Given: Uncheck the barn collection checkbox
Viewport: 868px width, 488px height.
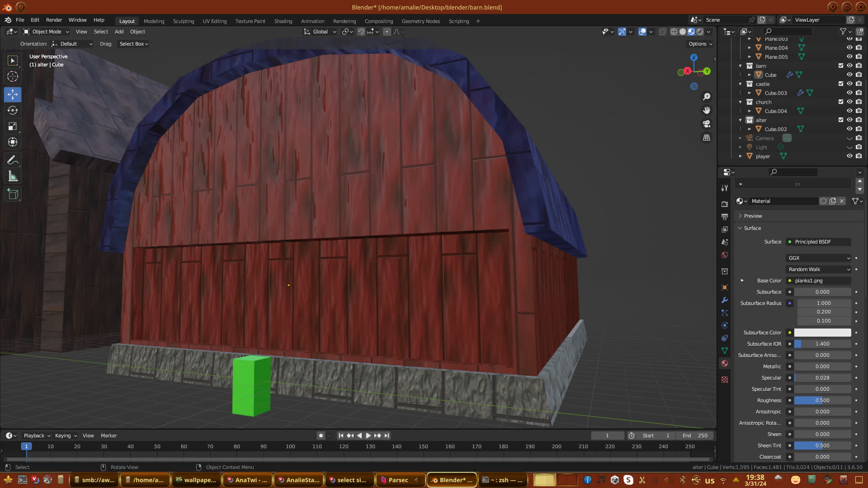Looking at the screenshot, I should tap(841, 66).
